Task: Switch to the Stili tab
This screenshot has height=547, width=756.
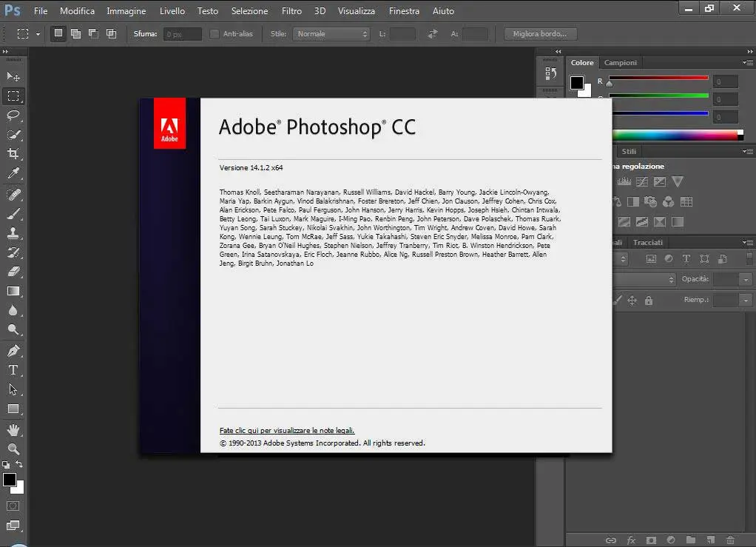Action: 629,152
